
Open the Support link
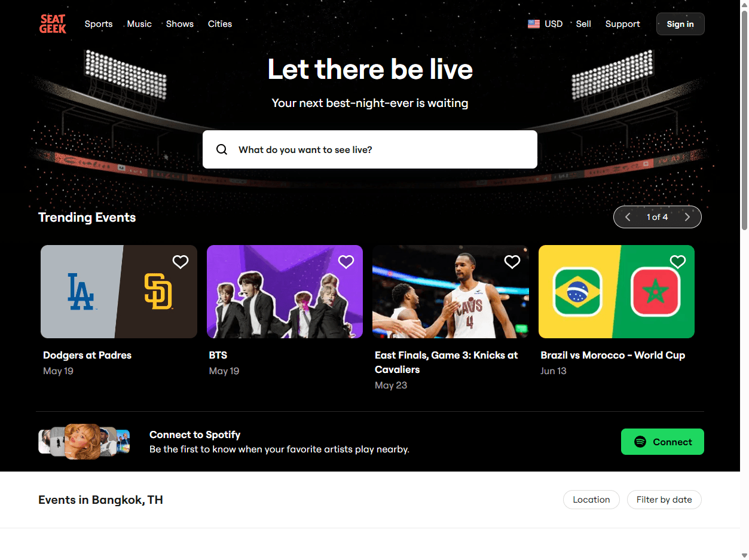tap(622, 24)
